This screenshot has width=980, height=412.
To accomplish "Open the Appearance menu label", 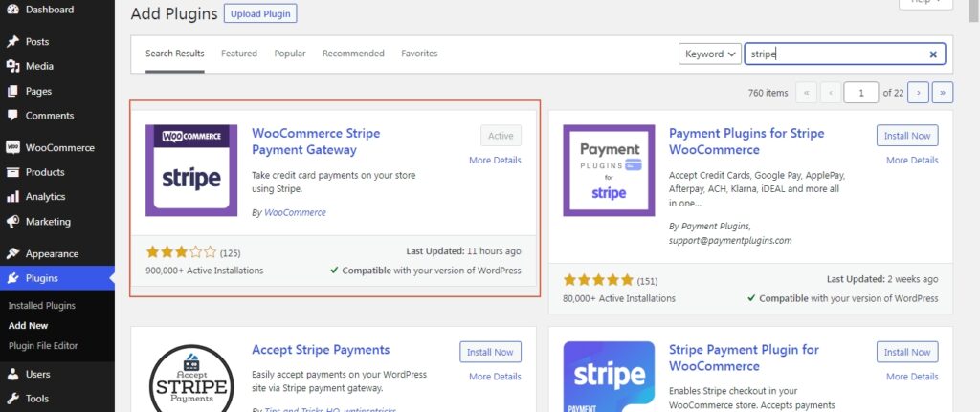I will pyautogui.click(x=52, y=254).
